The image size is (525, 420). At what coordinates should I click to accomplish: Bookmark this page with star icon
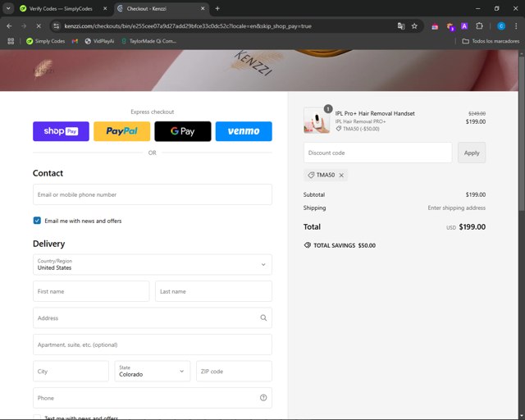[414, 26]
